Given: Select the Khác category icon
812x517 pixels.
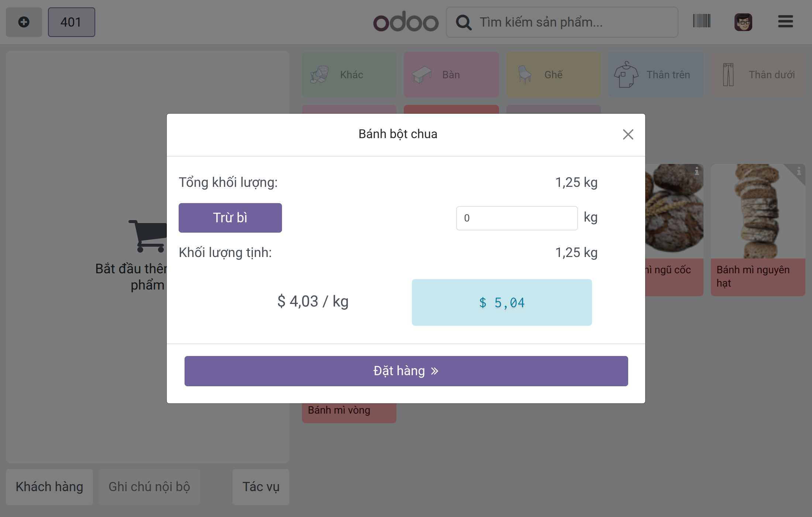Looking at the screenshot, I should (319, 75).
